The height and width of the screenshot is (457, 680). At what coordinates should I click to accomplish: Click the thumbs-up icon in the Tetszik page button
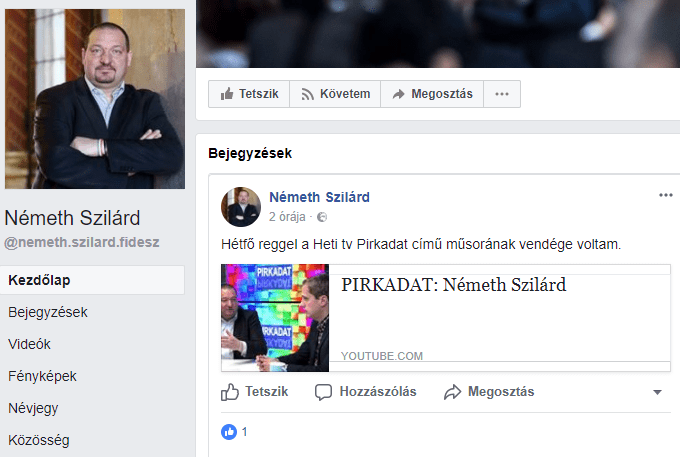click(x=227, y=94)
